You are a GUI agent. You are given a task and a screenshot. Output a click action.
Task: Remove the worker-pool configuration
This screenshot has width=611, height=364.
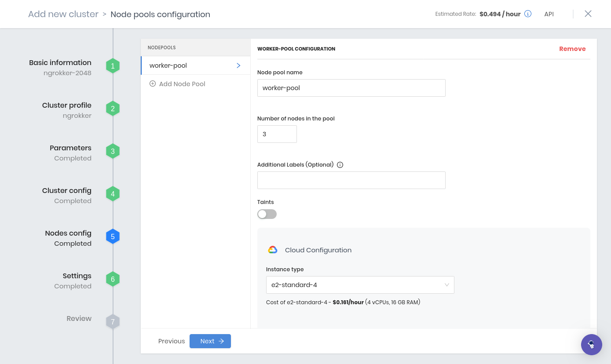[572, 49]
